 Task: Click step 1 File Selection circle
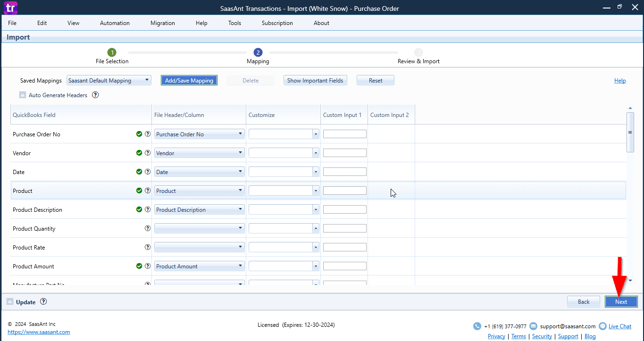point(112,52)
